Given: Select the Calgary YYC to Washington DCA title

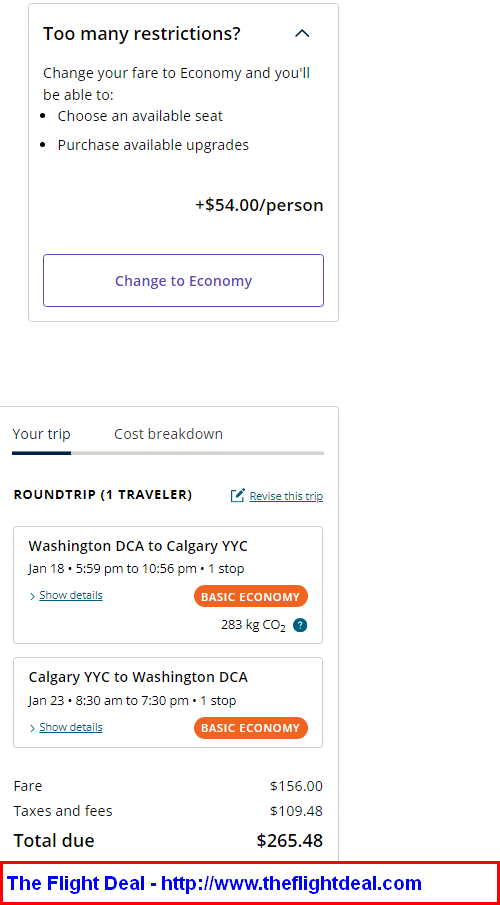Looking at the screenshot, I should (138, 677).
